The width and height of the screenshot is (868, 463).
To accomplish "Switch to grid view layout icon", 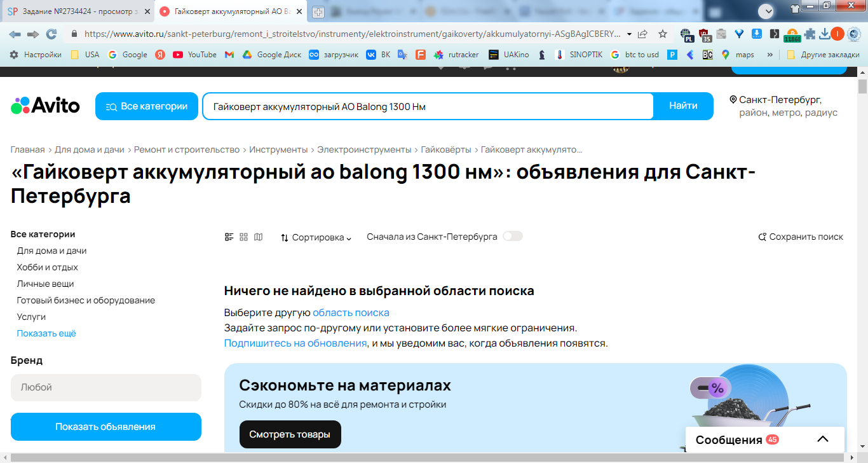I will (x=244, y=237).
